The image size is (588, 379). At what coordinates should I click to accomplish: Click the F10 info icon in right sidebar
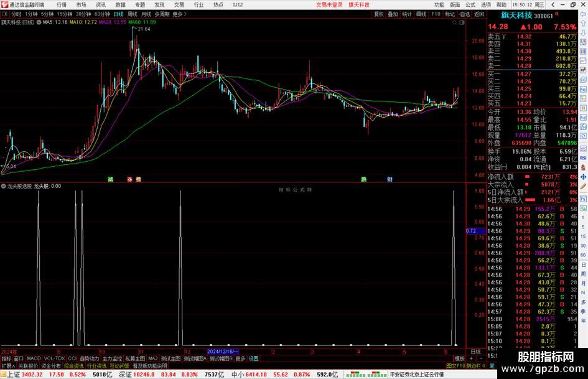(x=583, y=90)
